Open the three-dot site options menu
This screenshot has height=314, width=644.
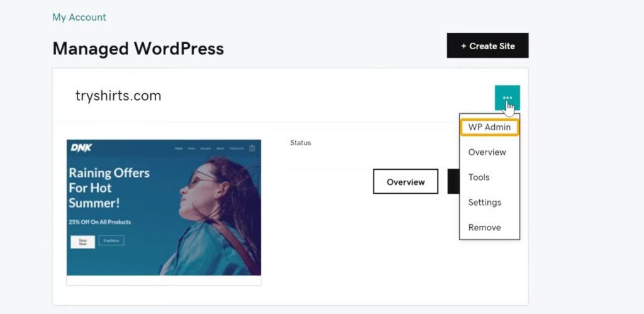point(507,98)
